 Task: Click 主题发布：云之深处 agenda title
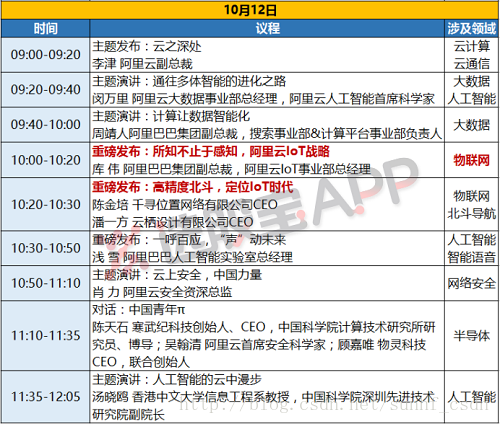click(147, 46)
